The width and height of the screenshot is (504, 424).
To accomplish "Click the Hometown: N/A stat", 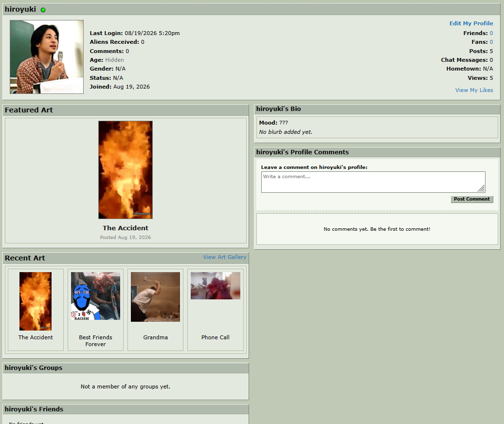I will tap(469, 69).
